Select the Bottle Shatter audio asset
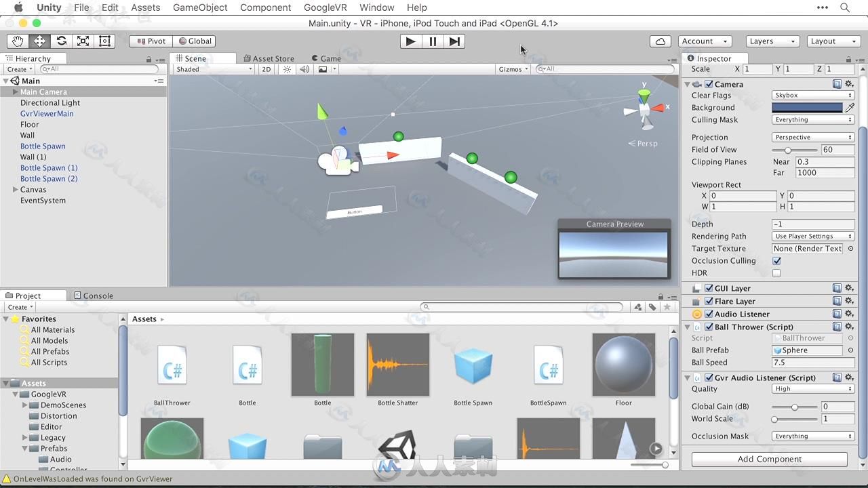The height and width of the screenshot is (488, 868). tap(398, 370)
